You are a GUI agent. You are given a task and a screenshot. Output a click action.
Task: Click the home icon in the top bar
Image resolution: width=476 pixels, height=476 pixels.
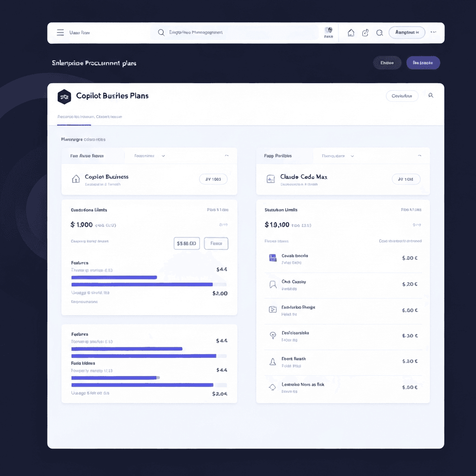(x=351, y=33)
